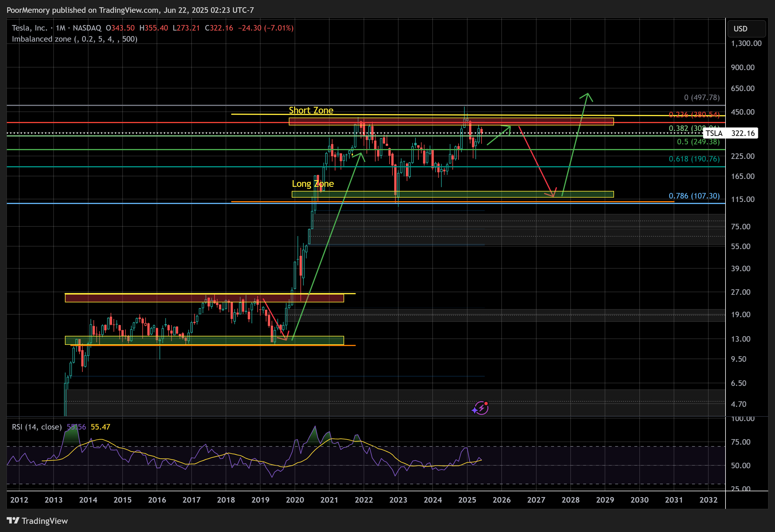775x532 pixels.
Task: Click the change value −24.30 (−7.01%)
Action: [266, 28]
